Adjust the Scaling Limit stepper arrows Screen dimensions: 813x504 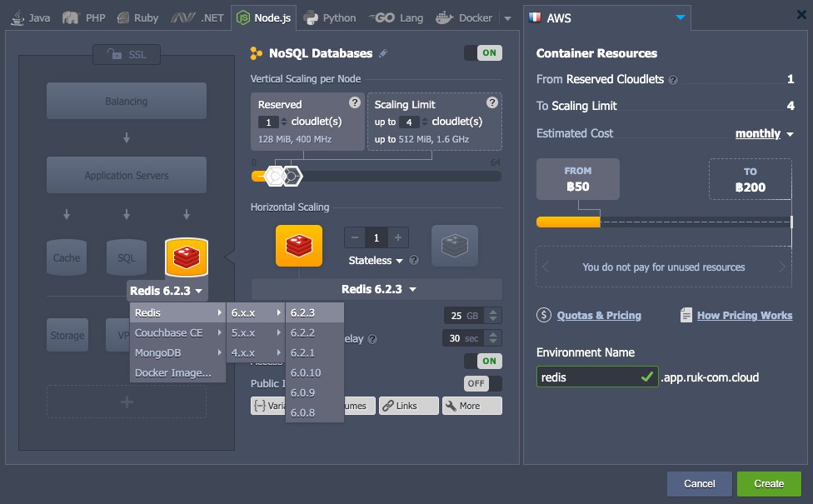pos(425,122)
